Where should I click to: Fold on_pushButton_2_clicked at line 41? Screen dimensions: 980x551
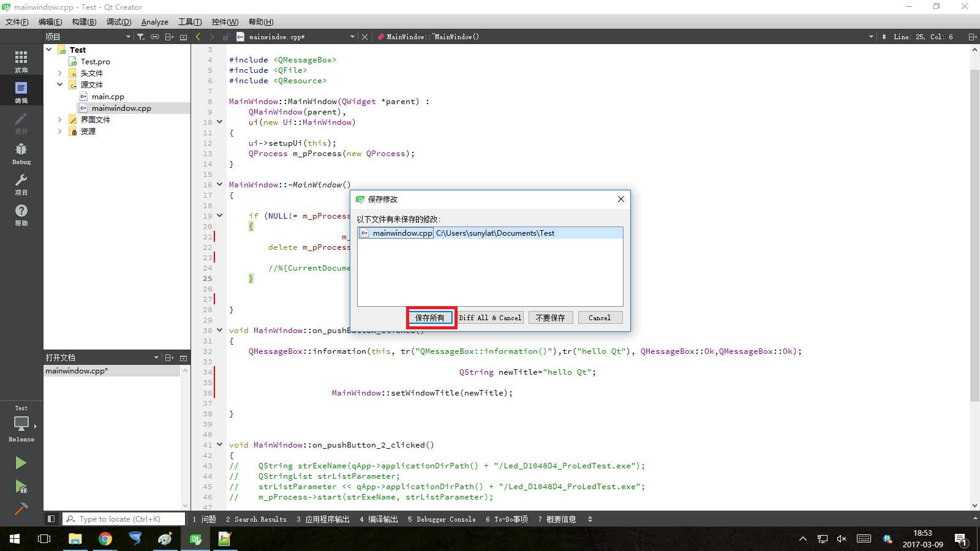point(219,444)
